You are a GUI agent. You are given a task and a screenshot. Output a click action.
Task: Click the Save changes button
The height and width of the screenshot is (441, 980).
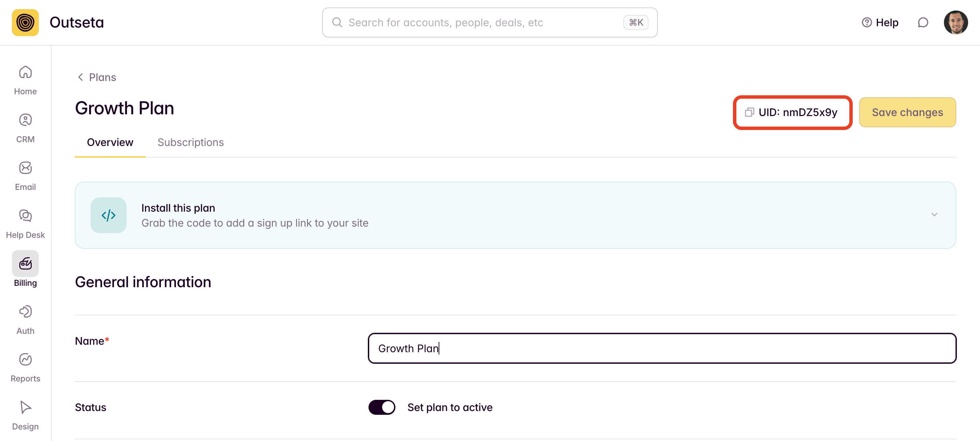point(907,112)
